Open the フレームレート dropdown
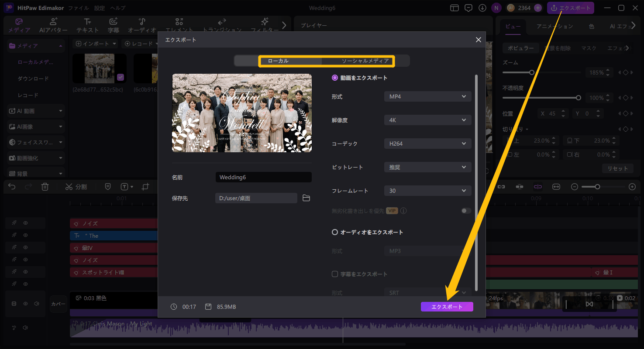 (x=427, y=190)
